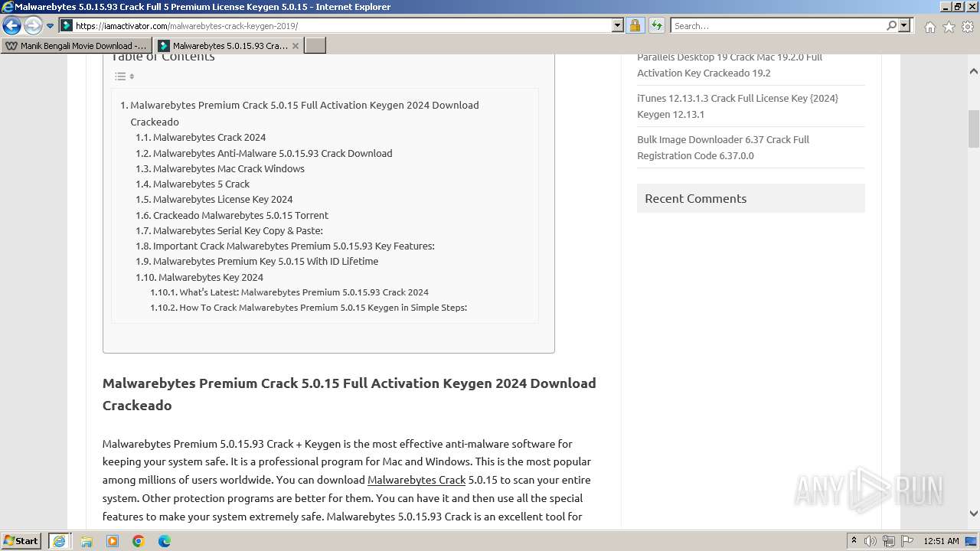
Task: Open the Malwarebytes 5 Crack entry
Action: coord(201,184)
